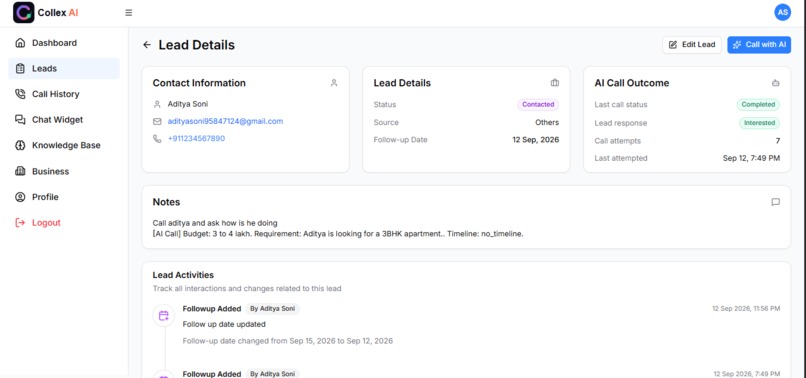The image size is (806, 378).
Task: Open the adityasoni95847124@gmail.com email link
Action: (225, 121)
